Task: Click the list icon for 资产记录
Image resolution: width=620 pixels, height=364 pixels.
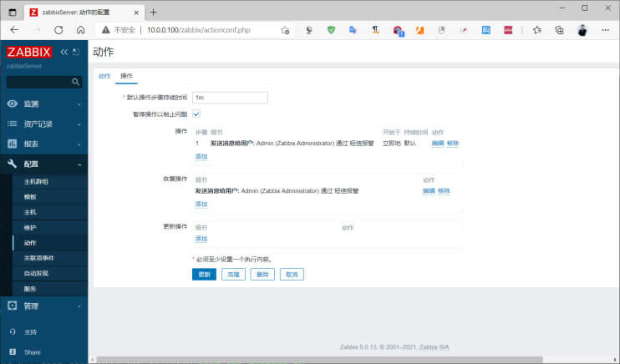Action: tap(13, 124)
